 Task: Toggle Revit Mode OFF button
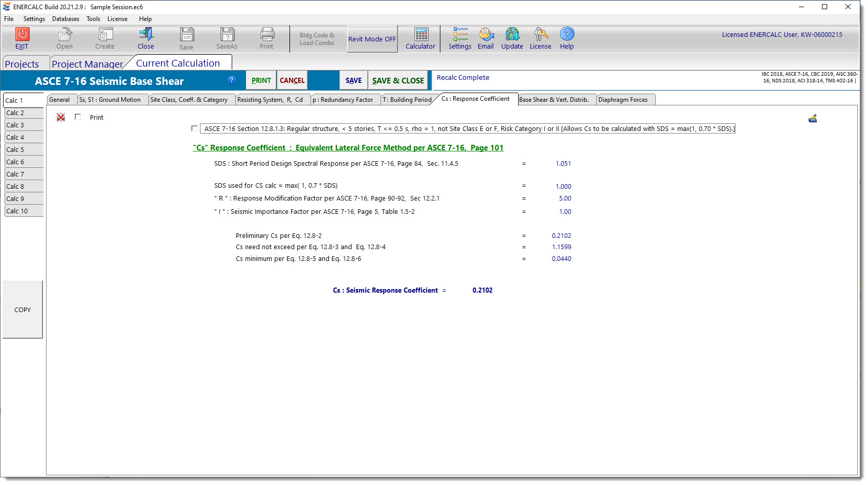pos(372,39)
